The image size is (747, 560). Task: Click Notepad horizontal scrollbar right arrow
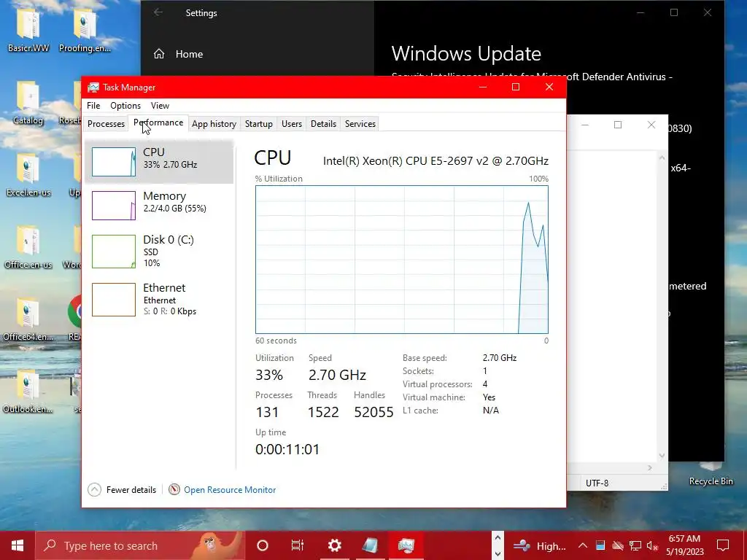click(650, 468)
